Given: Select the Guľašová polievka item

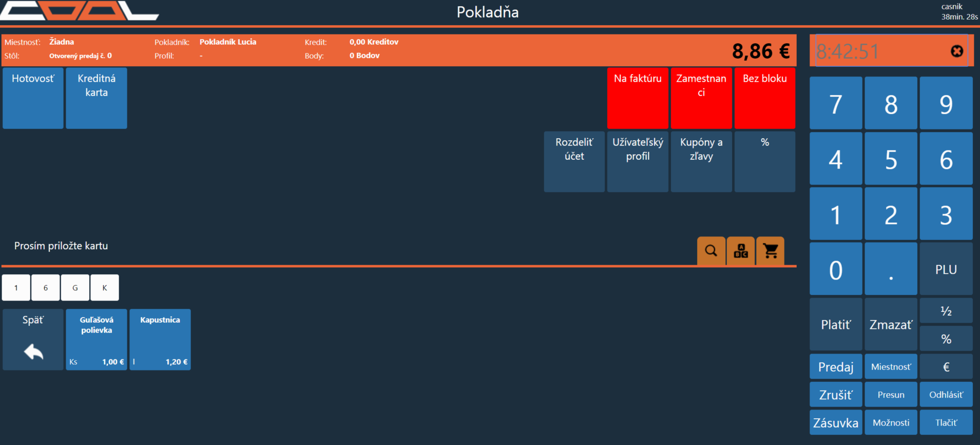Looking at the screenshot, I should point(97,339).
